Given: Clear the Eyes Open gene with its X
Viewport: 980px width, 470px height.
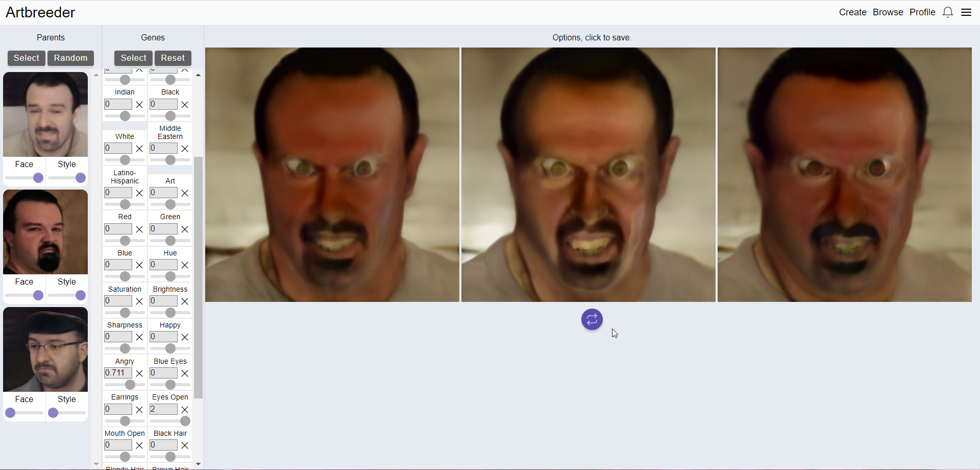Looking at the screenshot, I should (185, 410).
